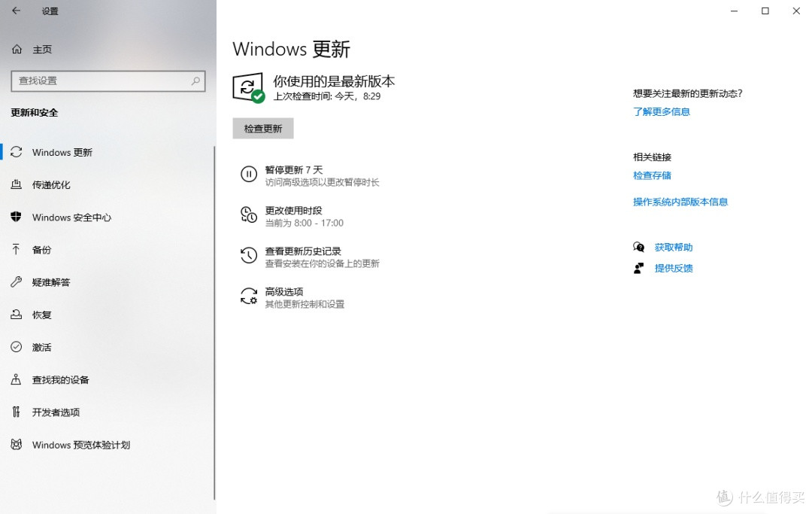This screenshot has height=514, width=812.
Task: Click the person icon beside 提供反馈
Action: click(638, 268)
